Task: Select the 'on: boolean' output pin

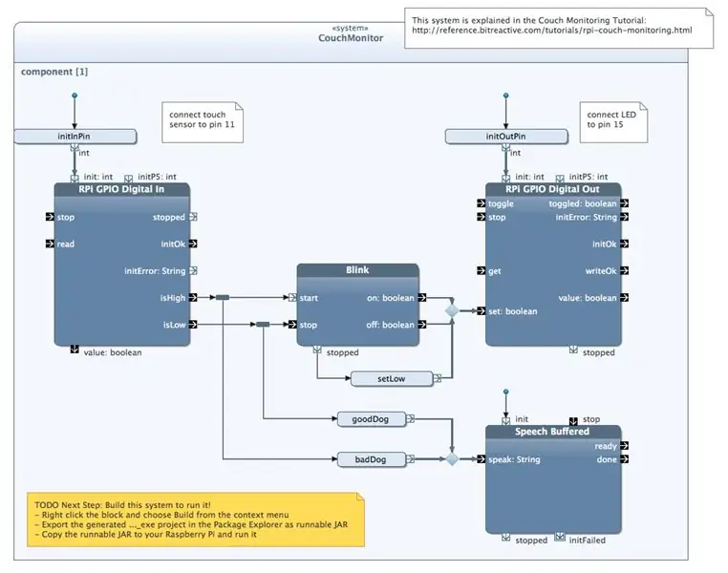Action: (422, 297)
